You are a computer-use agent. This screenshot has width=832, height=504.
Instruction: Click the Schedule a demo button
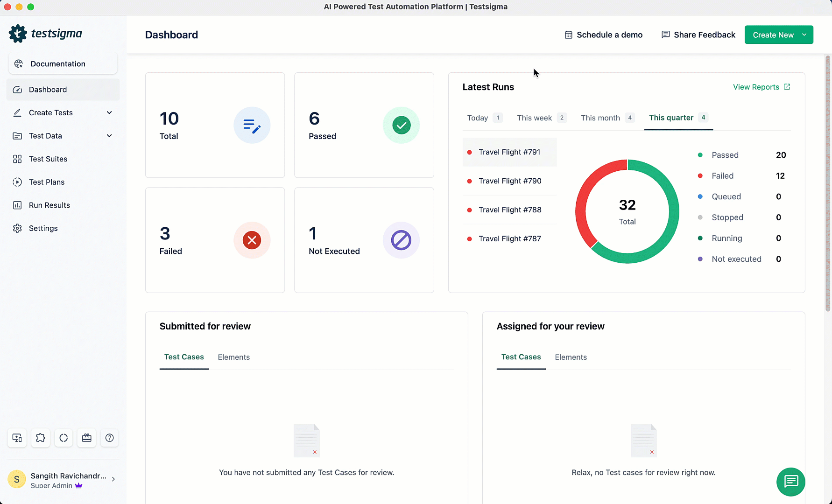click(603, 35)
